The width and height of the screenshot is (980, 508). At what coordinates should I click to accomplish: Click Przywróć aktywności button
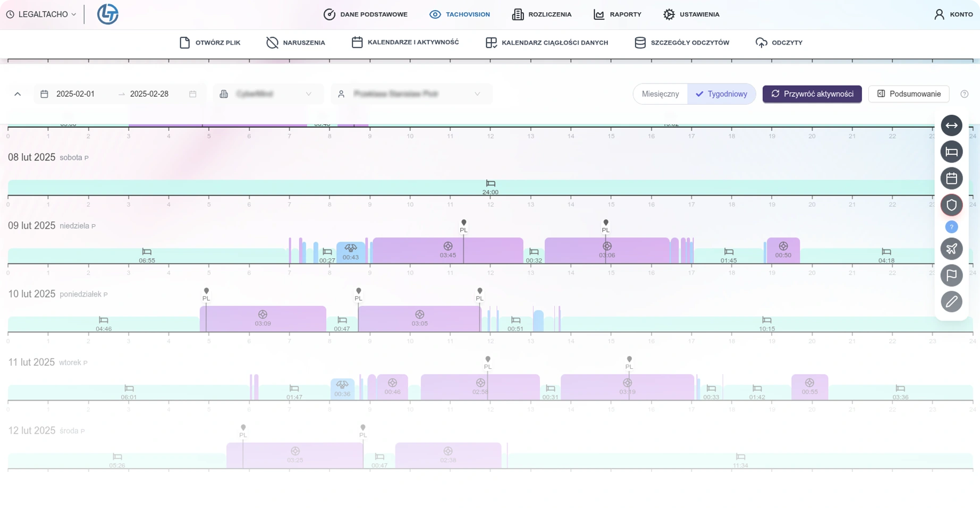[x=812, y=94]
